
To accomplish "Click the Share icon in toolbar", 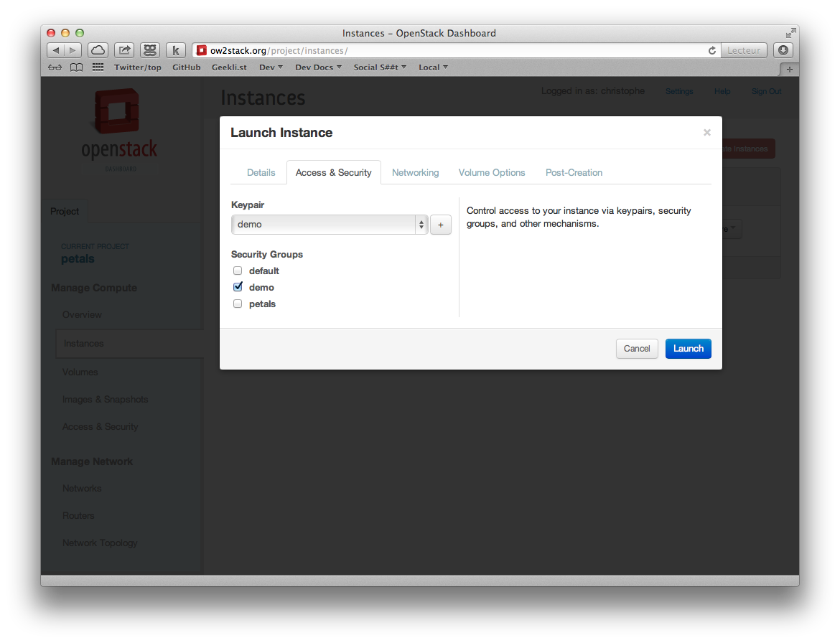I will coord(124,50).
